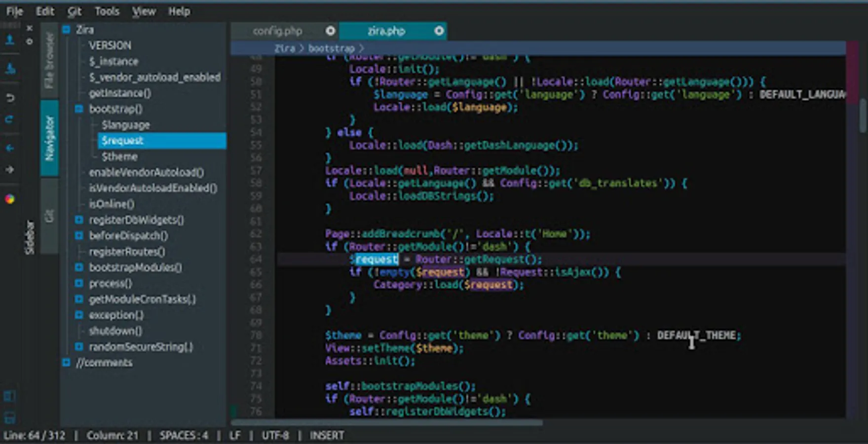This screenshot has height=444, width=868.
Task: Click the open file icon in left toolbar
Action: (x=10, y=40)
